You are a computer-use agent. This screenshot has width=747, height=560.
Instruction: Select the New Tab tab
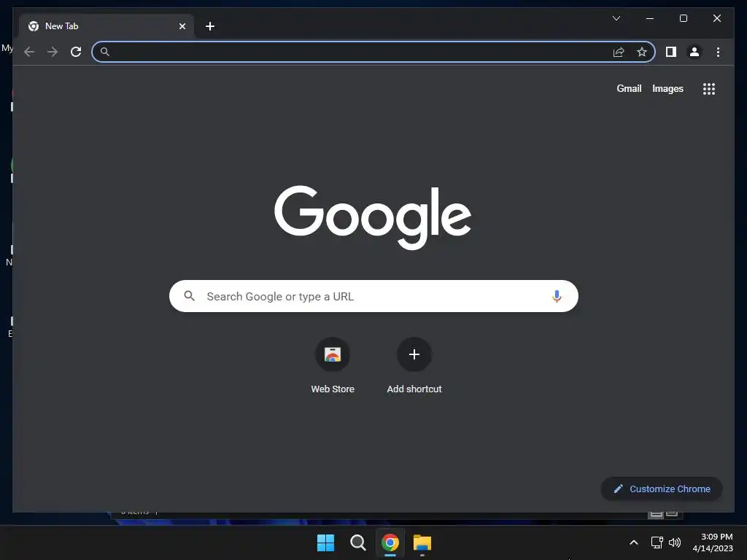pos(107,26)
